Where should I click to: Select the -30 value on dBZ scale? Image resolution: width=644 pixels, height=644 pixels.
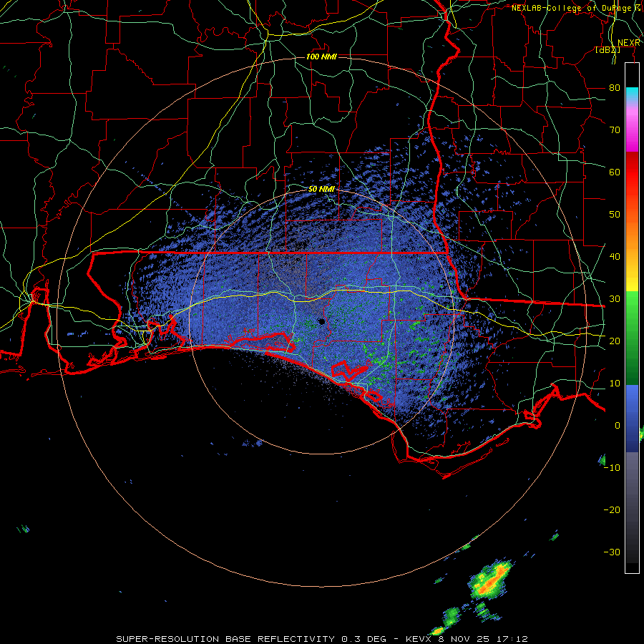pos(612,552)
